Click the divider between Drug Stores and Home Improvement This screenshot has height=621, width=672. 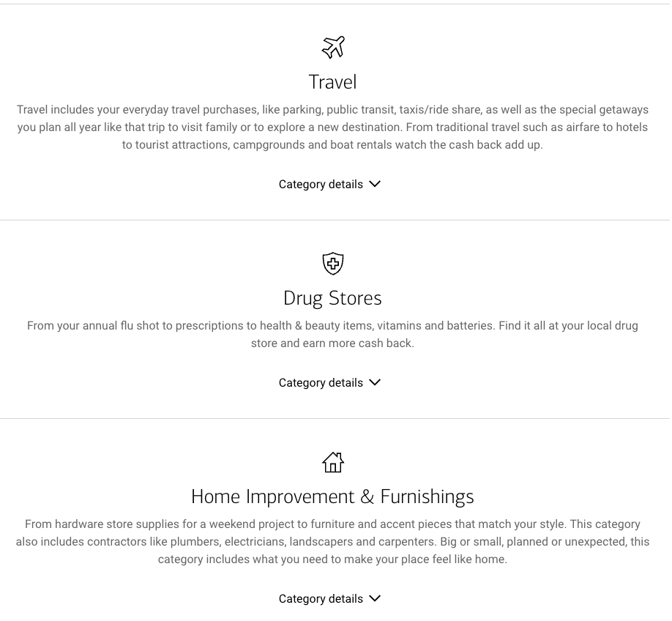point(335,418)
